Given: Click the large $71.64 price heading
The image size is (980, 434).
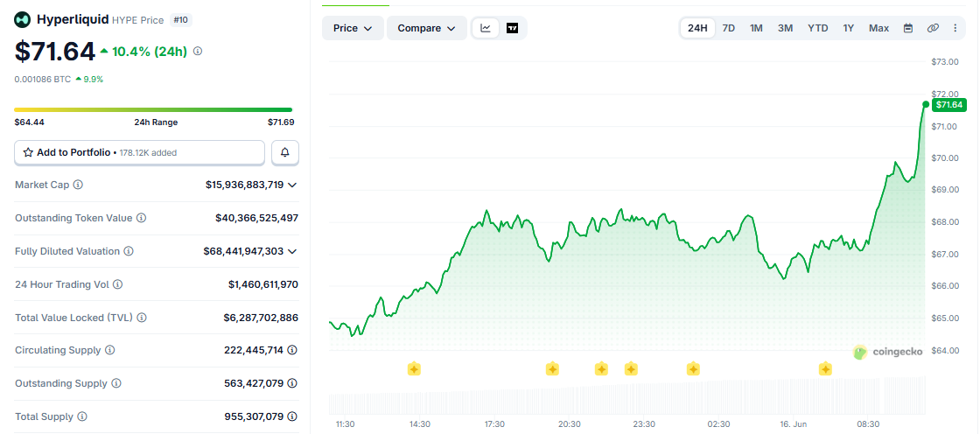Looking at the screenshot, I should tap(55, 52).
